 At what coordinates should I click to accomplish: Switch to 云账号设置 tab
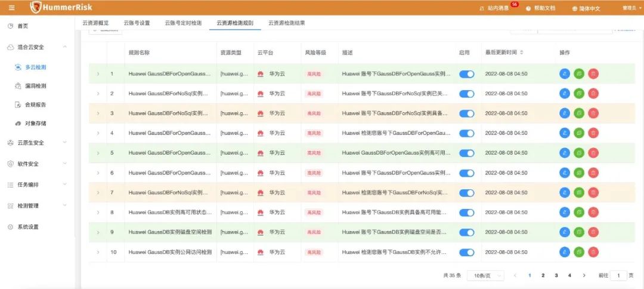tap(137, 23)
